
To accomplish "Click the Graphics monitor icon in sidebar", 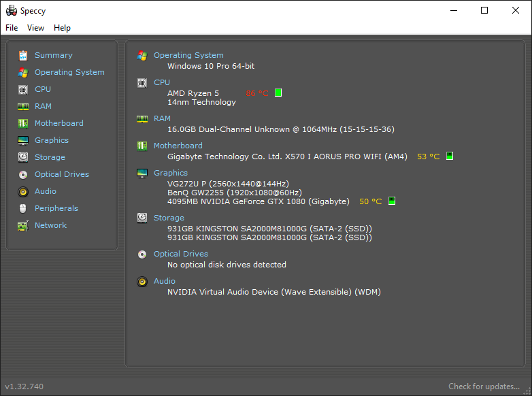I will click(x=23, y=140).
